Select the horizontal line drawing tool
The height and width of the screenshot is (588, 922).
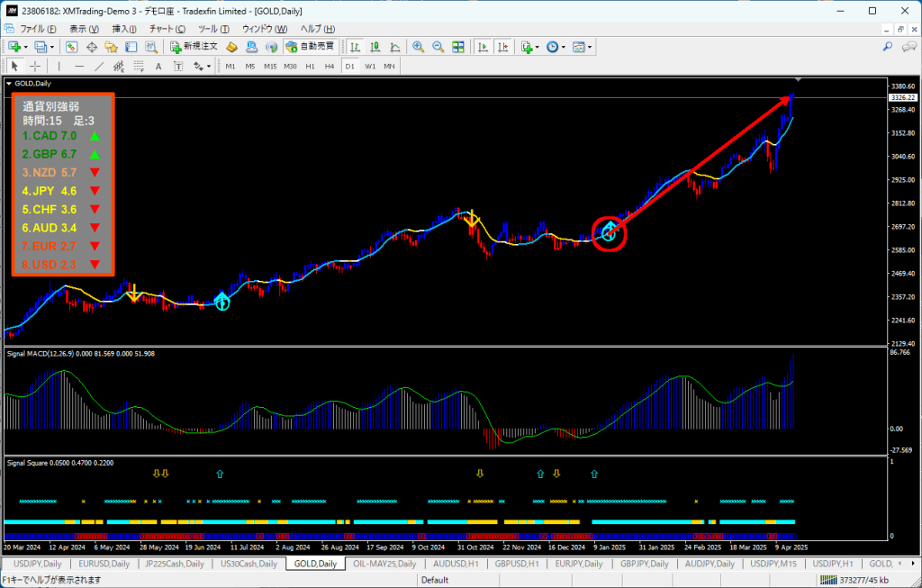coord(79,67)
